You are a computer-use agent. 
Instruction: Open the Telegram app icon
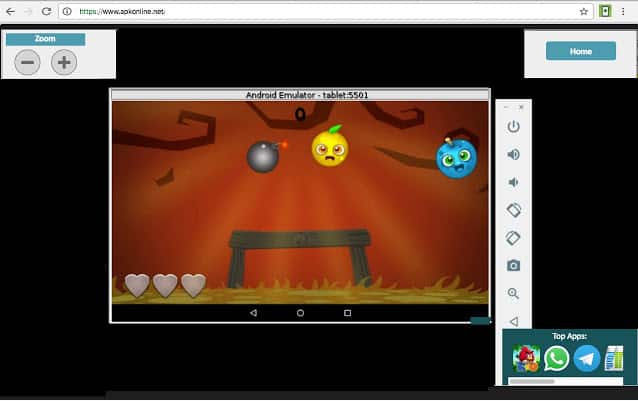[x=587, y=358]
